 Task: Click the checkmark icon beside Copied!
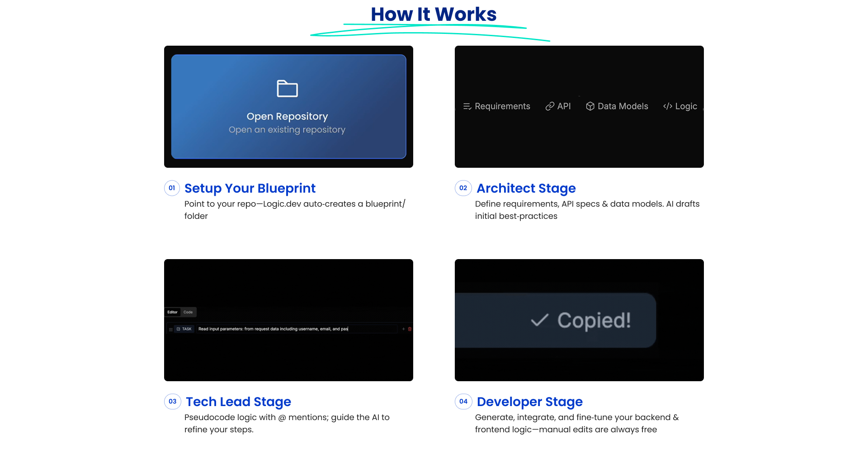point(539,320)
